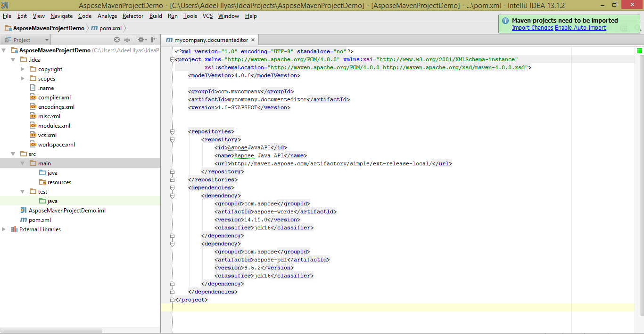Open the Refactor menu
Viewport: 644px width, 334px height.
pos(133,16)
